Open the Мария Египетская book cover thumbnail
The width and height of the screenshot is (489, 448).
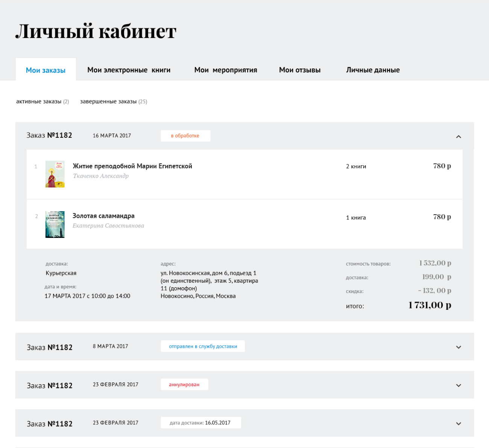55,174
